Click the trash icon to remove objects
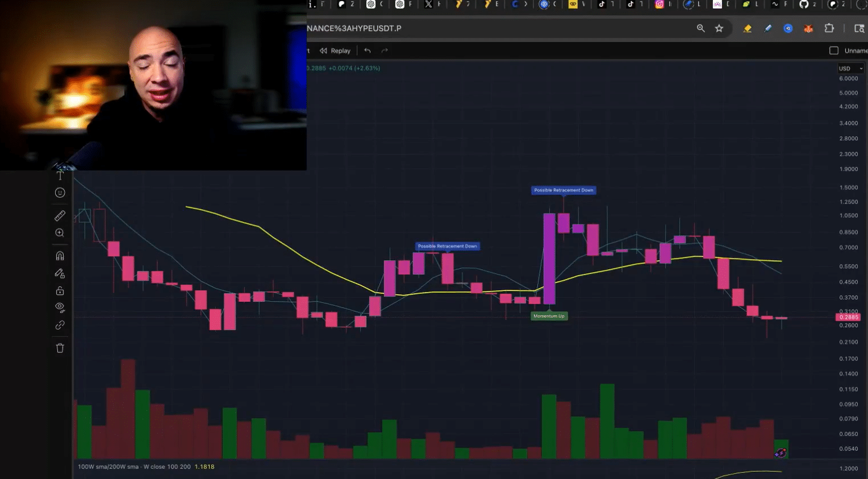The width and height of the screenshot is (868, 479). 60,348
